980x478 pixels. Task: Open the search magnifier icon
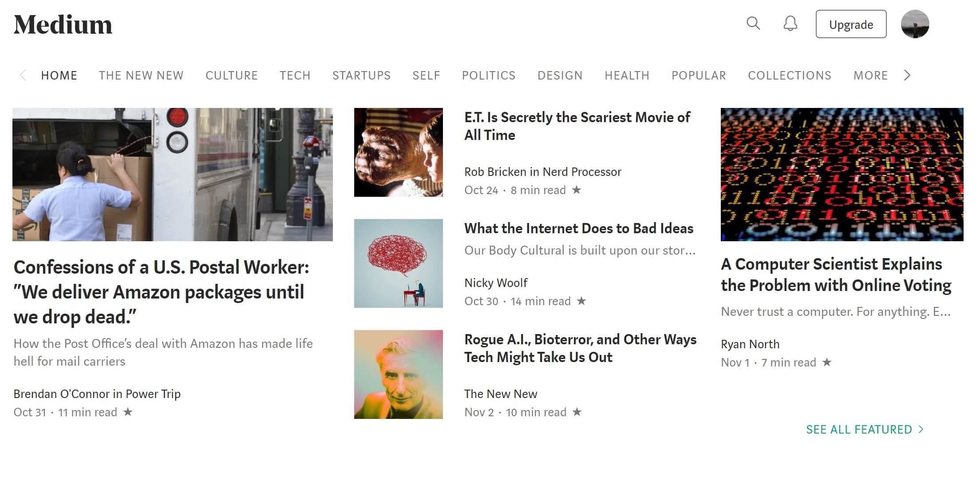pyautogui.click(x=753, y=24)
